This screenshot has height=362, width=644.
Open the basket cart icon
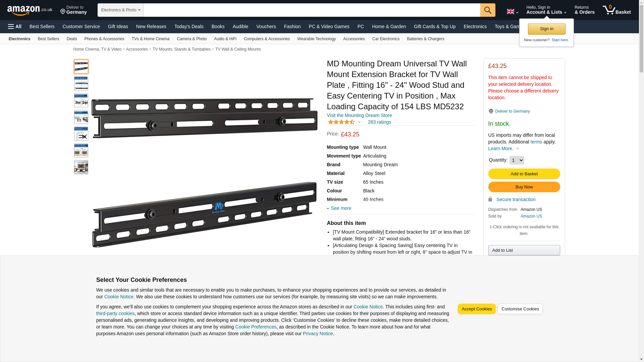[x=616, y=10]
